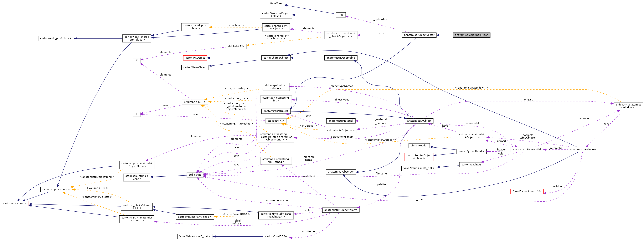Viewport: 644px width, 240px height.
Task: Click carto::rc_ptr< class > node
Action: tap(56, 190)
